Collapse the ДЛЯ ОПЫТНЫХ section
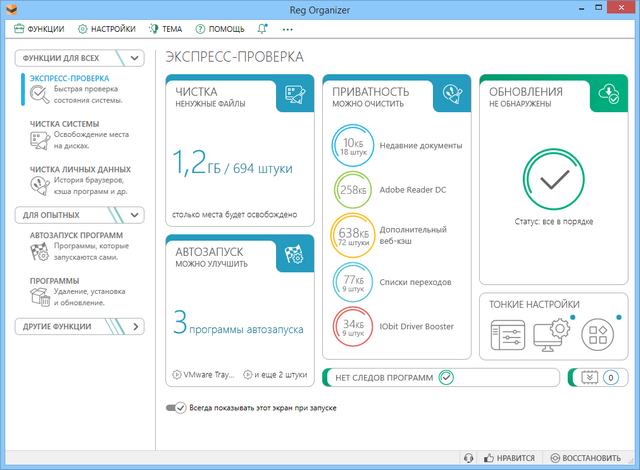Screen dimensions: 640x470 [135, 214]
